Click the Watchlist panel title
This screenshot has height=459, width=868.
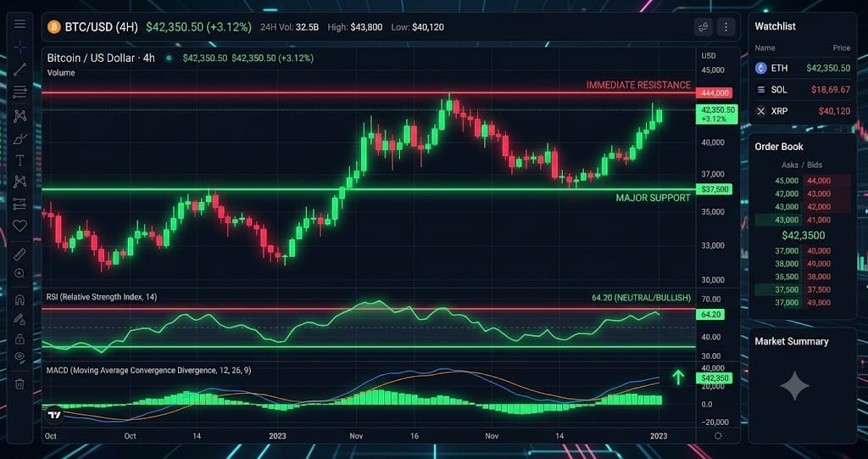[775, 26]
